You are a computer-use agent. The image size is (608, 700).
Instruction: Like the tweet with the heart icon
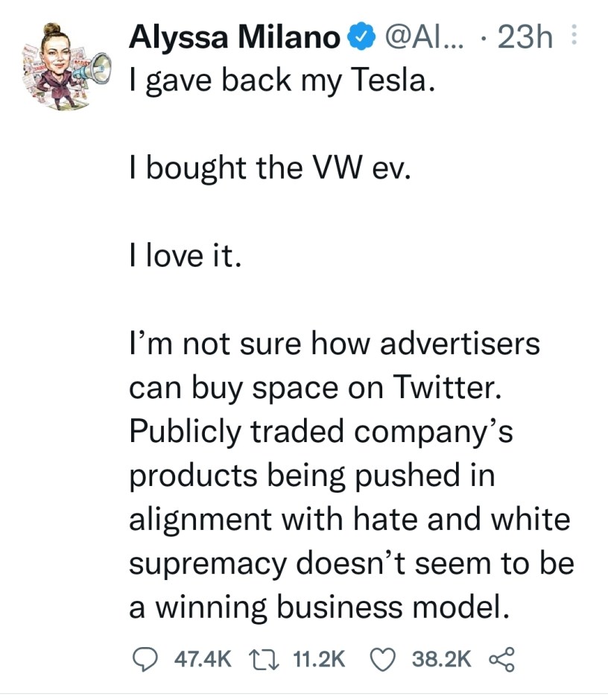384,658
